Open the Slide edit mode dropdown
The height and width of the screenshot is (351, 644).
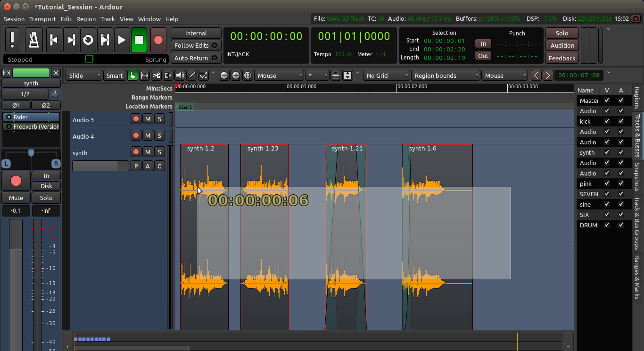pyautogui.click(x=84, y=75)
